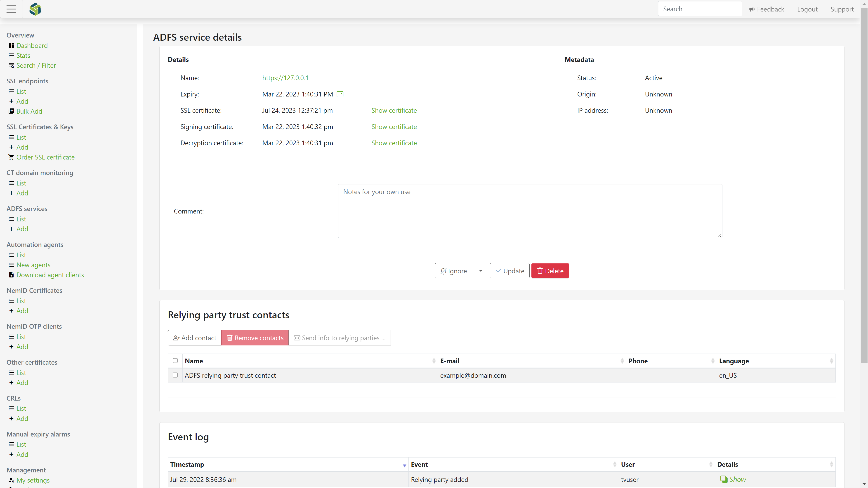
Task: Click Support in the top bar
Action: pos(842,9)
